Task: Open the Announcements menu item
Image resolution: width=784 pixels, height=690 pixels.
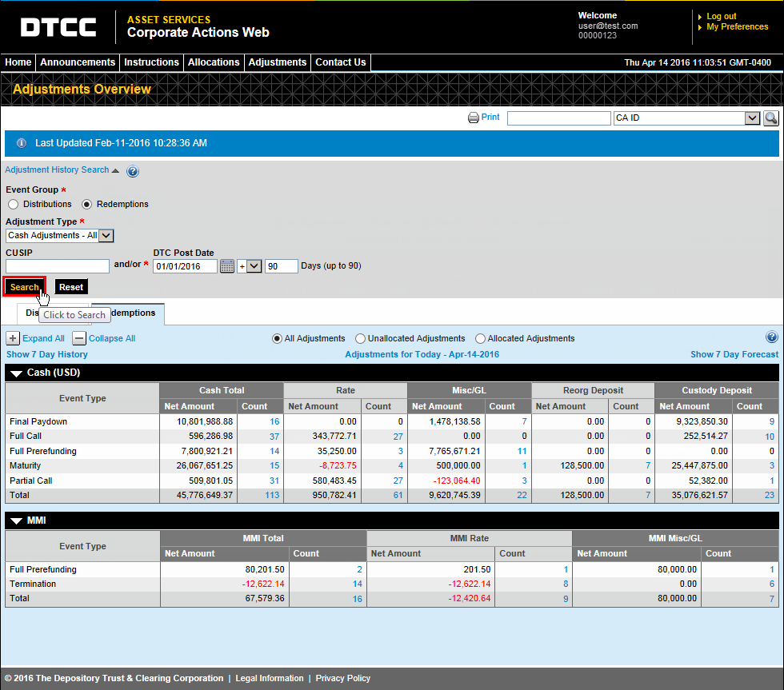Action: tap(78, 62)
